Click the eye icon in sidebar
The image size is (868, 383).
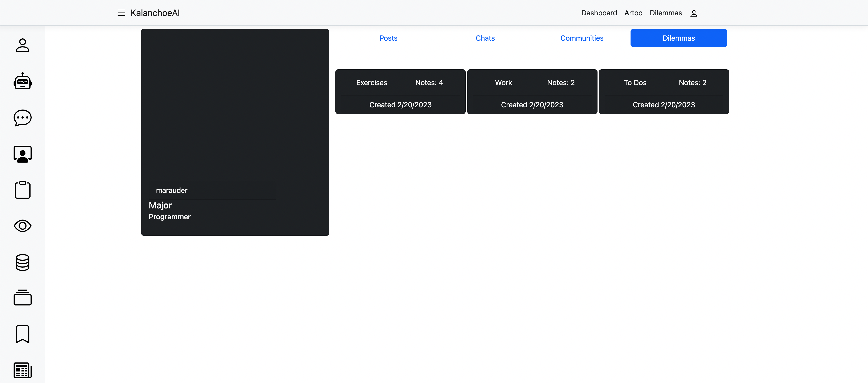tap(23, 226)
